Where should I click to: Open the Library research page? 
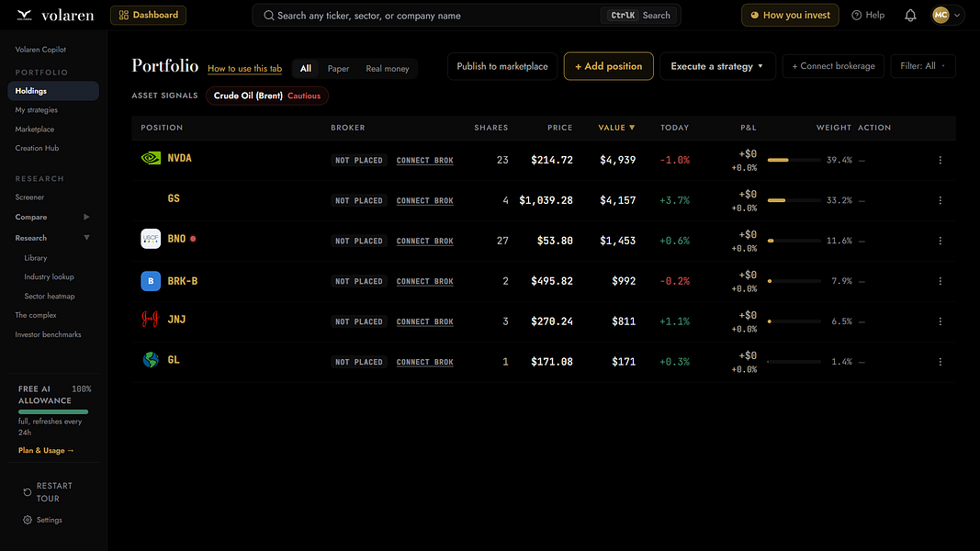tap(36, 258)
